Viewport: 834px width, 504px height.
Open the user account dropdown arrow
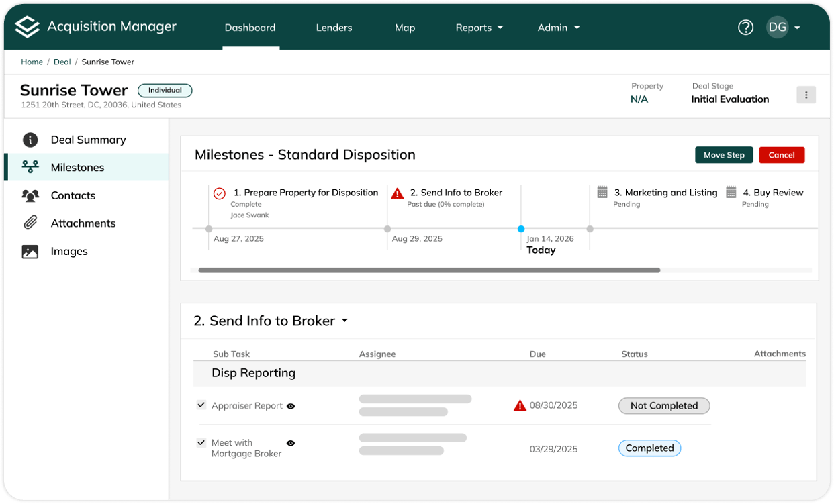(797, 28)
